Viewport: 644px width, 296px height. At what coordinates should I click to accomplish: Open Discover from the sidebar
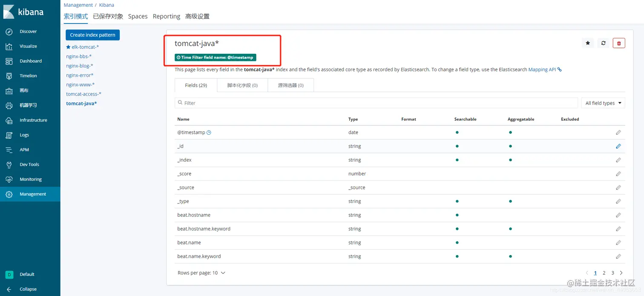coord(28,32)
